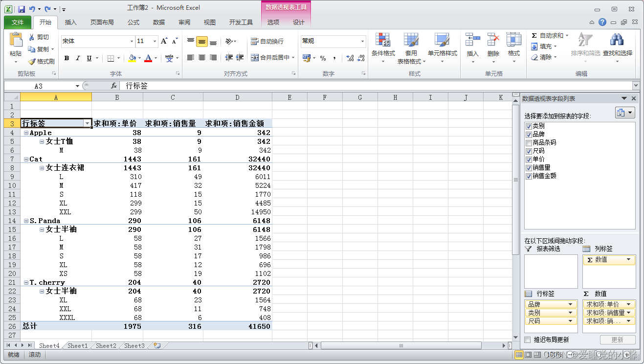Click 自动求和 (AutoSum) button
The width and height of the screenshot is (644, 364).
(550, 36)
